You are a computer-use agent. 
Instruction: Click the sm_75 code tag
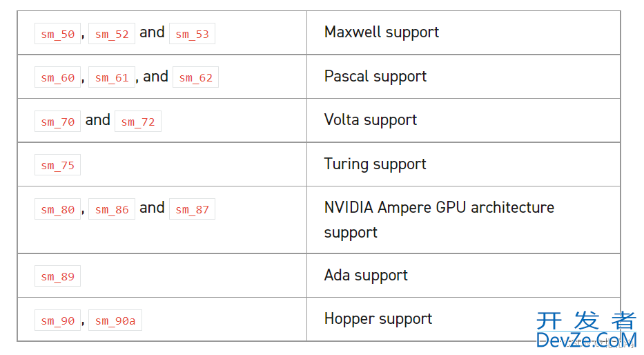pyautogui.click(x=57, y=165)
